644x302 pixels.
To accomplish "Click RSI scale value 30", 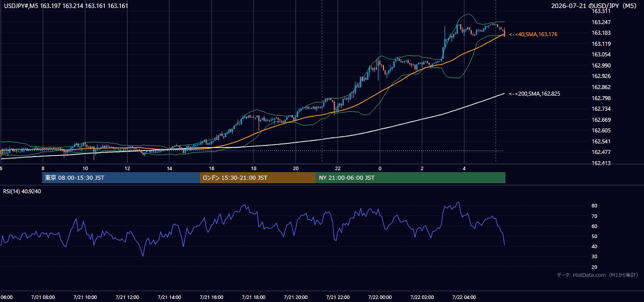I will click(x=594, y=257).
